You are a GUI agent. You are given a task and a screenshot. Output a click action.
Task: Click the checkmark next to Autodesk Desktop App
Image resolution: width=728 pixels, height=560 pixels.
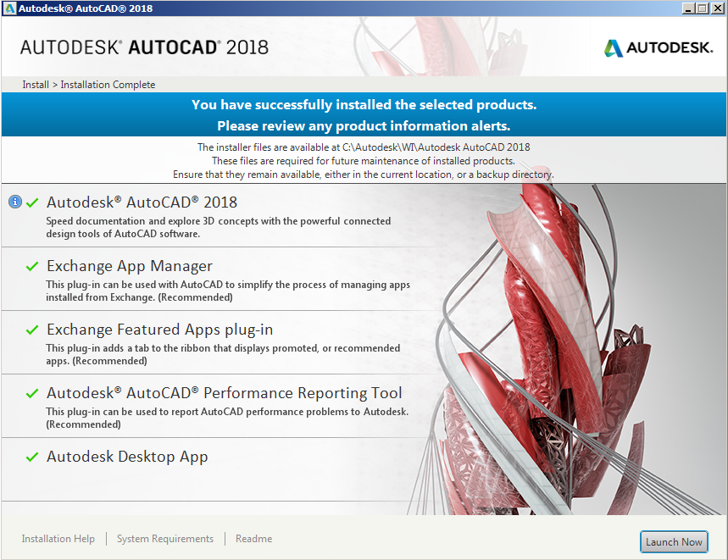[x=32, y=457]
